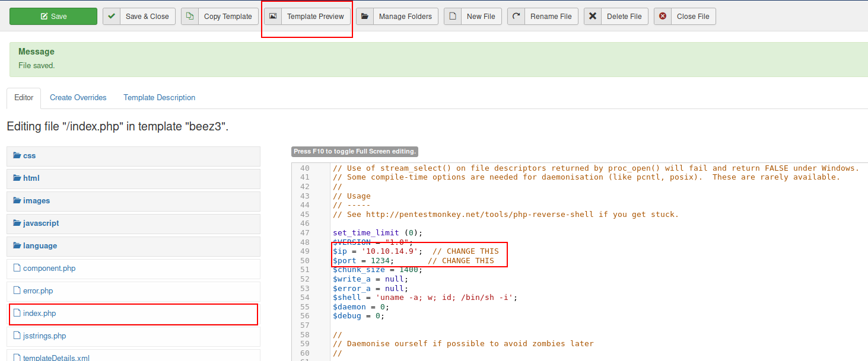Click Copy Template button text
The image size is (868, 361).
pos(228,17)
